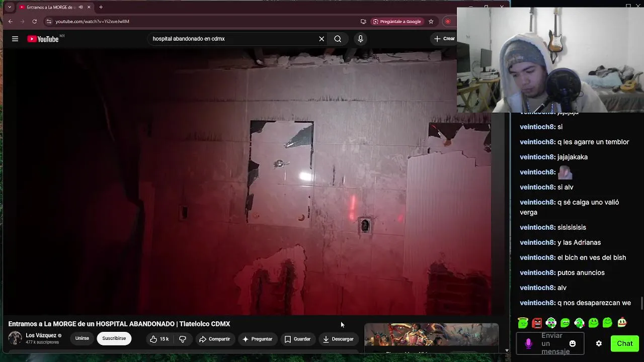This screenshot has width=644, height=362.
Task: Pick the green halo angel emote
Action: 523,323
